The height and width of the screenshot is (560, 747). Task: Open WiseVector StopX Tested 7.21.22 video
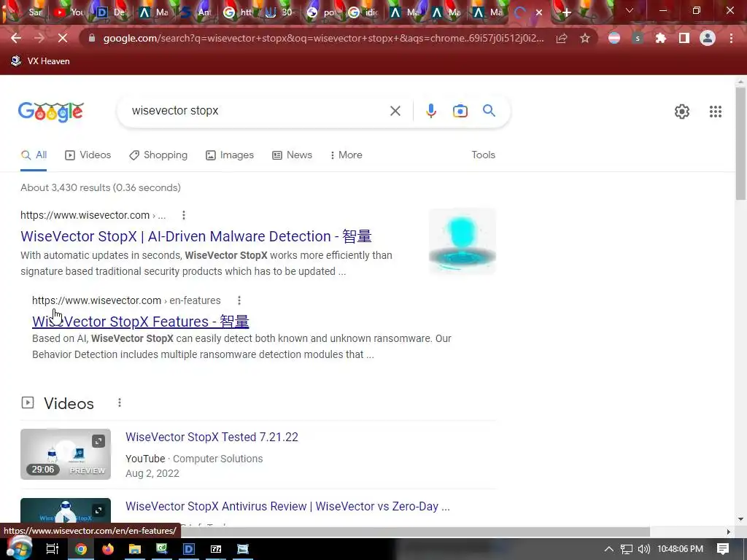tap(212, 437)
